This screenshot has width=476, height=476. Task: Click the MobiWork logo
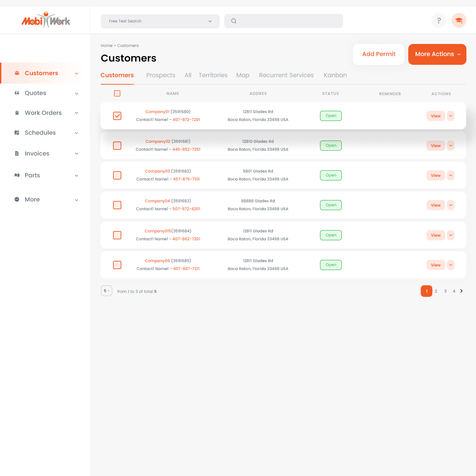pyautogui.click(x=46, y=20)
